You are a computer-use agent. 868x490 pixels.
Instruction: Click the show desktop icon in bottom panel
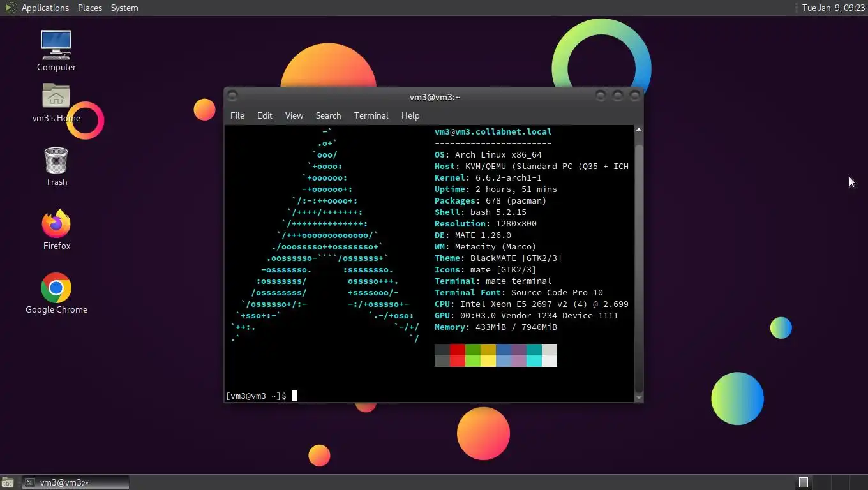[x=8, y=482]
